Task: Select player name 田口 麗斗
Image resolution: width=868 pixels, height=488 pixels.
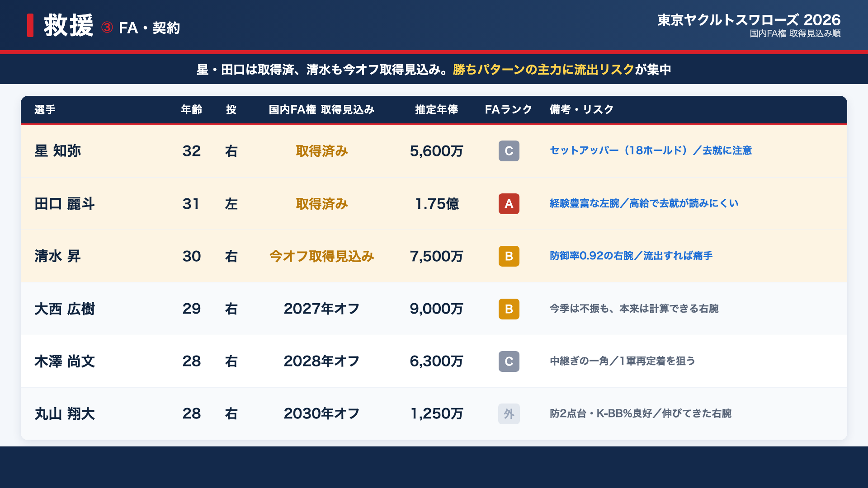Action: pos(65,204)
